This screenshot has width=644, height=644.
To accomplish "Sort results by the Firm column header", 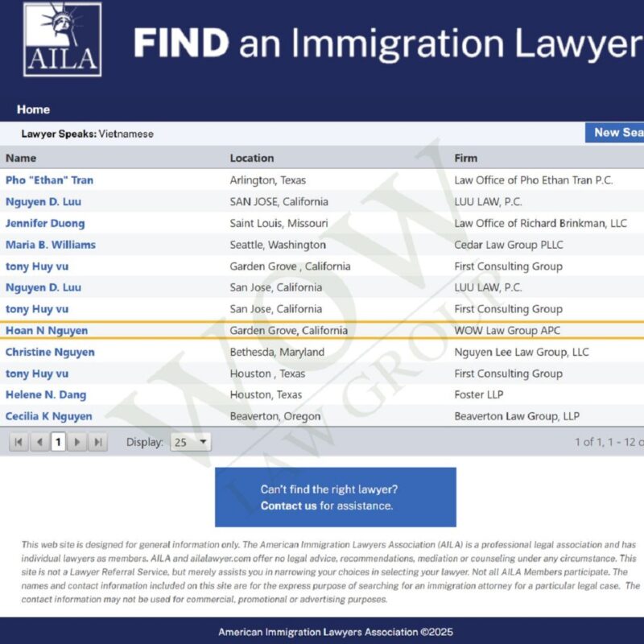I will [465, 158].
